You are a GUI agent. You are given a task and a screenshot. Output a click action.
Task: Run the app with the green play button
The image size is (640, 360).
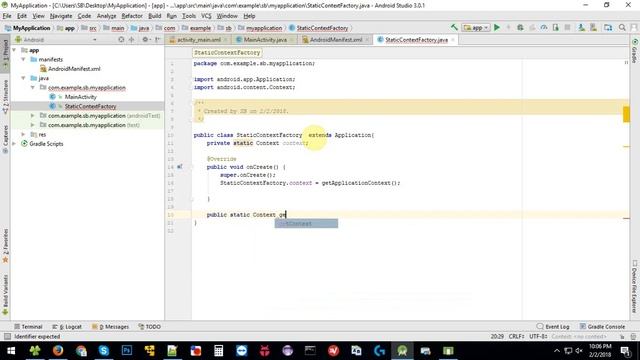[497, 27]
